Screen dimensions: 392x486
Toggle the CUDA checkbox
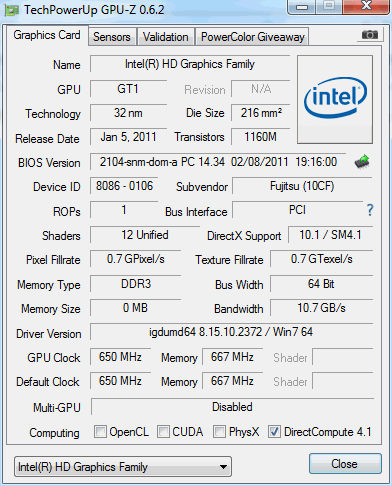[x=163, y=431]
